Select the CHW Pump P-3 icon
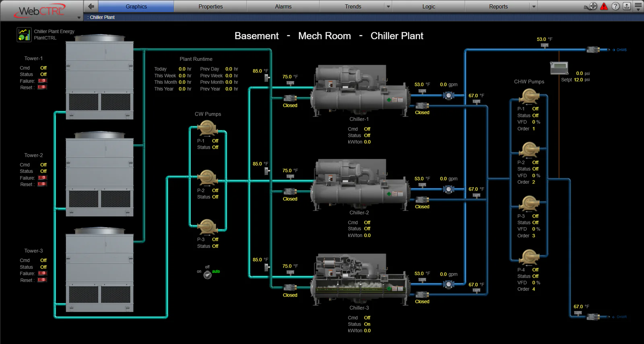This screenshot has width=644, height=344. point(529,204)
